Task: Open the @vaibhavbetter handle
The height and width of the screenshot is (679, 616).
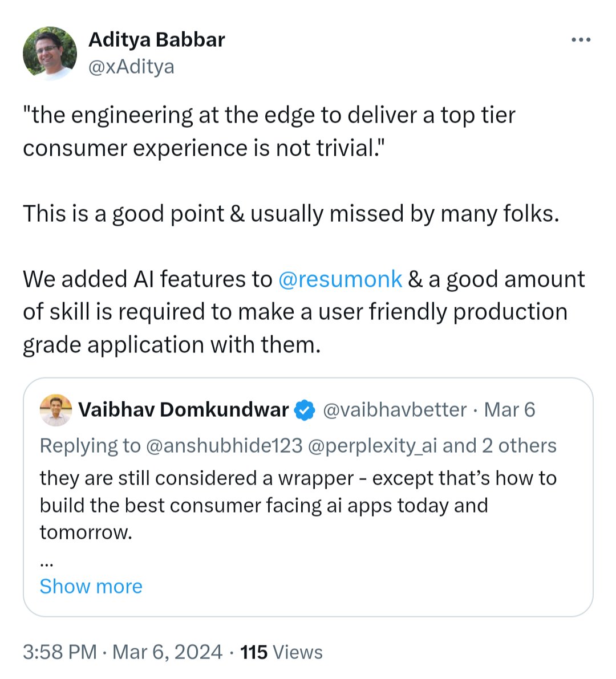Action: tap(395, 409)
